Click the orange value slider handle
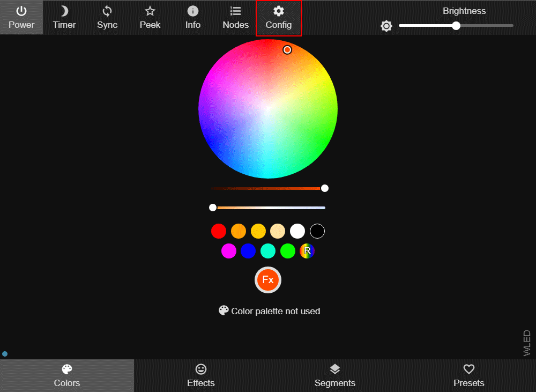 pyautogui.click(x=325, y=188)
